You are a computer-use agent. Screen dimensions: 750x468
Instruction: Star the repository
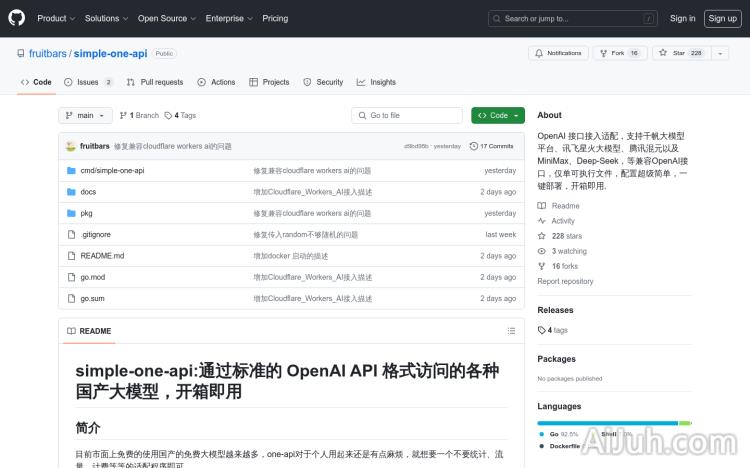coord(682,53)
